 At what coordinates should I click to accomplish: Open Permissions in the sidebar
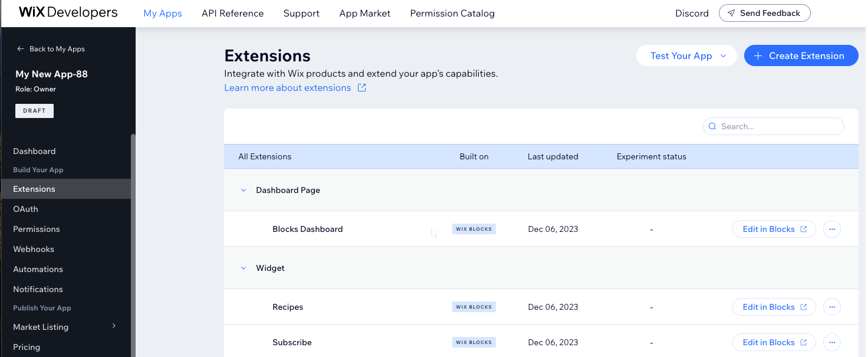[x=37, y=229]
